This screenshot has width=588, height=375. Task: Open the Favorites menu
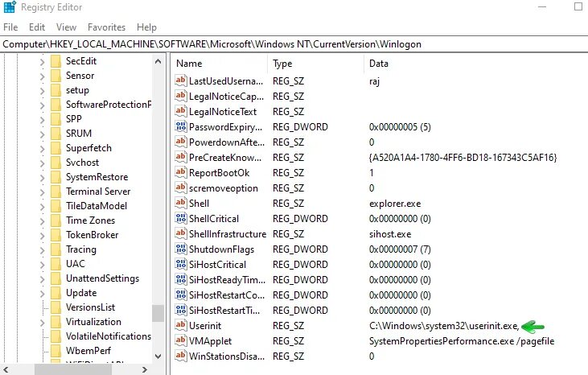106,27
